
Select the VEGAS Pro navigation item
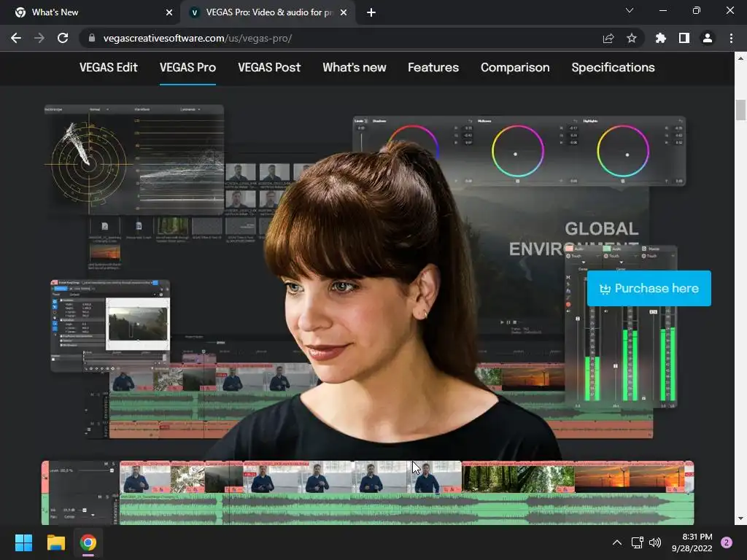pos(187,68)
